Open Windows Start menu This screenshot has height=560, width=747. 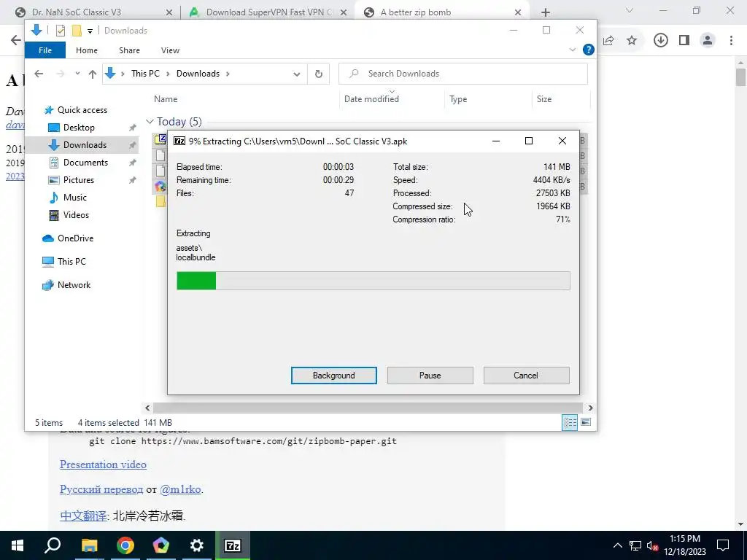18,545
